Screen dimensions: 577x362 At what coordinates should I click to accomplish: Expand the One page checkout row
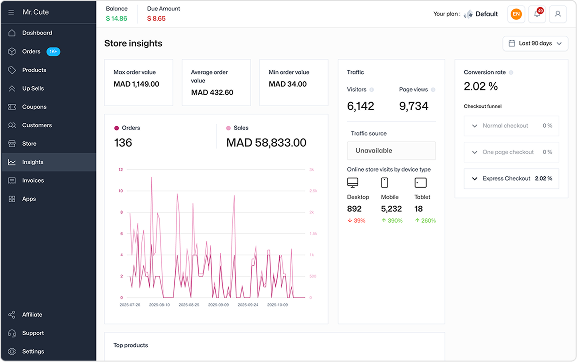(511, 152)
